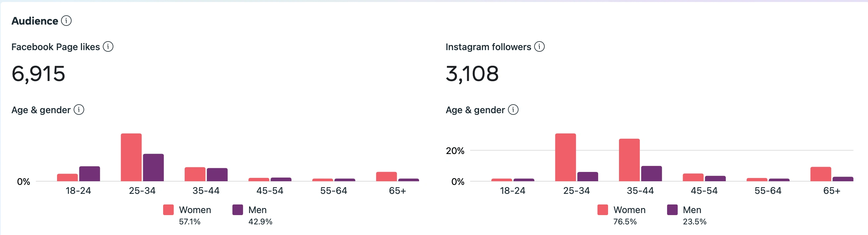The image size is (868, 235).
Task: Click Instagram men 35-44 bar
Action: (x=651, y=174)
